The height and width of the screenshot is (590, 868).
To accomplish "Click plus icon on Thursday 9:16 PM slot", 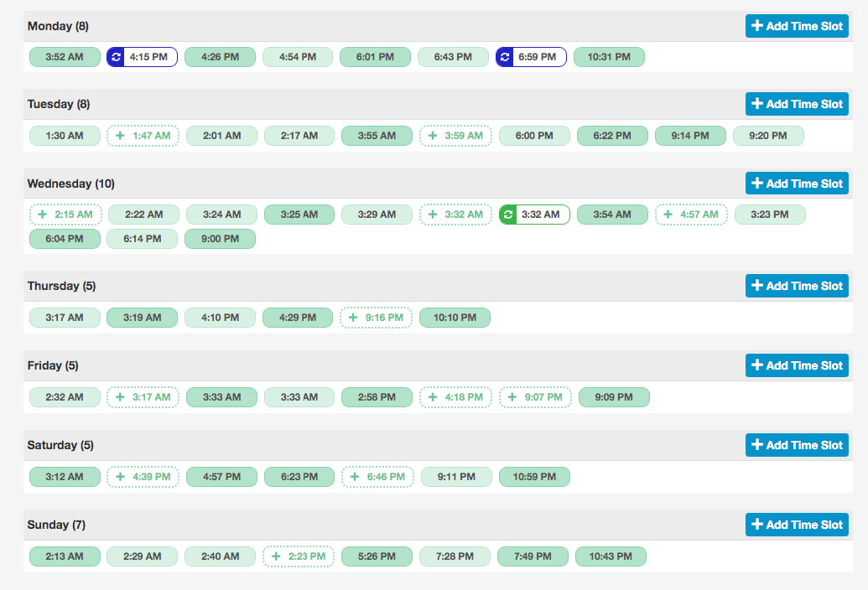I will pyautogui.click(x=353, y=318).
